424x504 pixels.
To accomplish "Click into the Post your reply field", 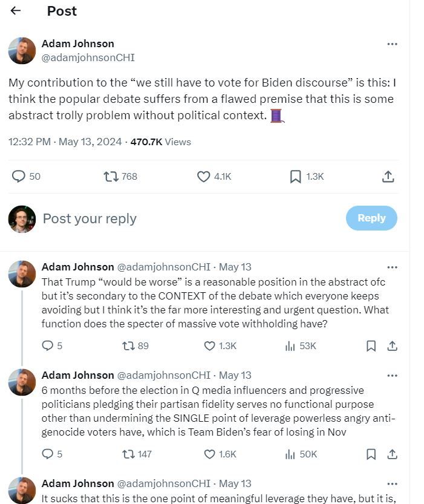I will tap(90, 218).
